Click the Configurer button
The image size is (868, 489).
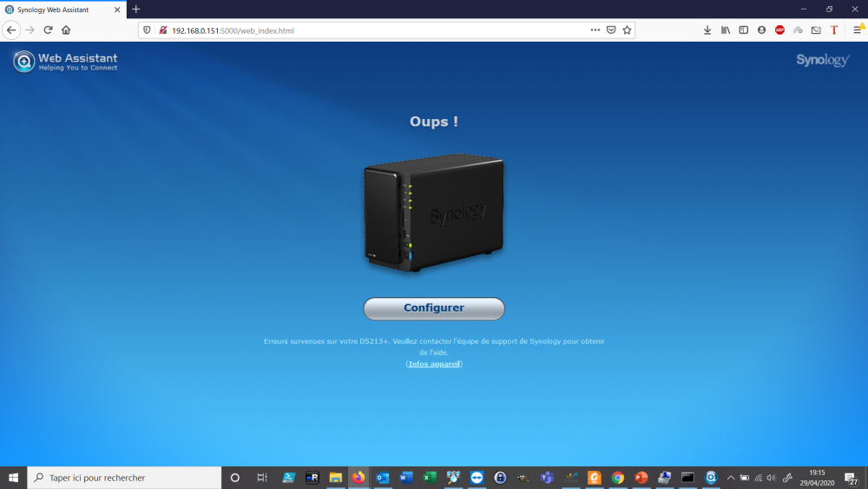pyautogui.click(x=434, y=308)
